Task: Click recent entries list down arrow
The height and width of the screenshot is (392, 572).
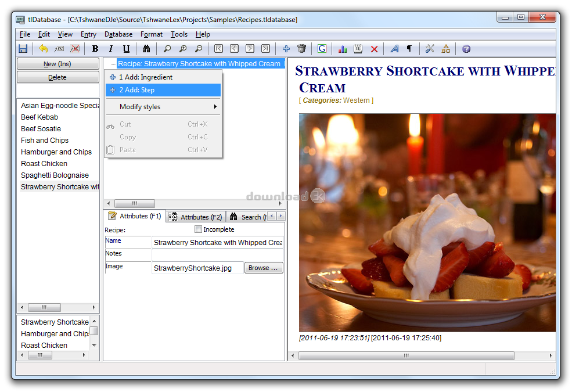Action: tap(94, 345)
